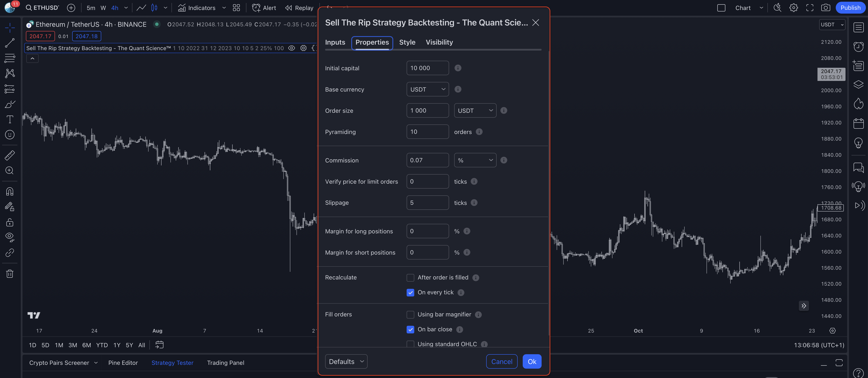Activate the magnet mode icon
The image size is (868, 378).
pos(10,192)
